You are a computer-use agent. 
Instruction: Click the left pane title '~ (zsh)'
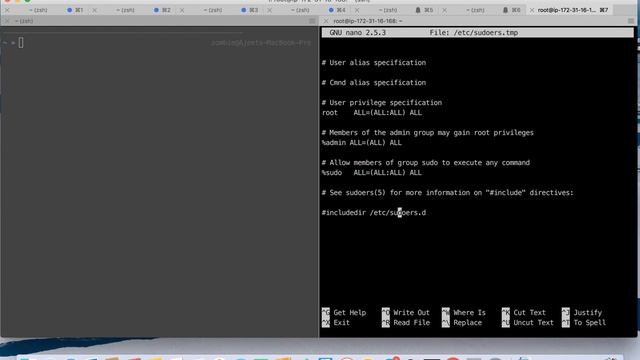click(x=24, y=21)
